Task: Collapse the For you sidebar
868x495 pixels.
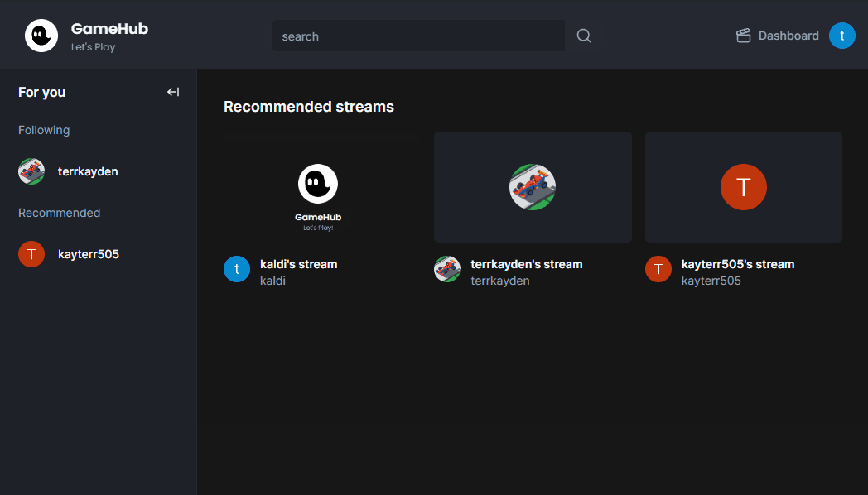Action: point(173,92)
